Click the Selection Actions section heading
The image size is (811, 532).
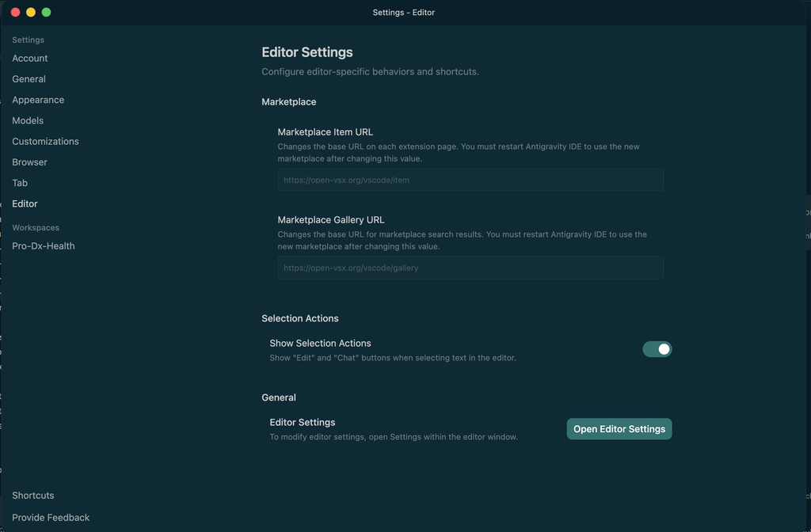tap(300, 318)
